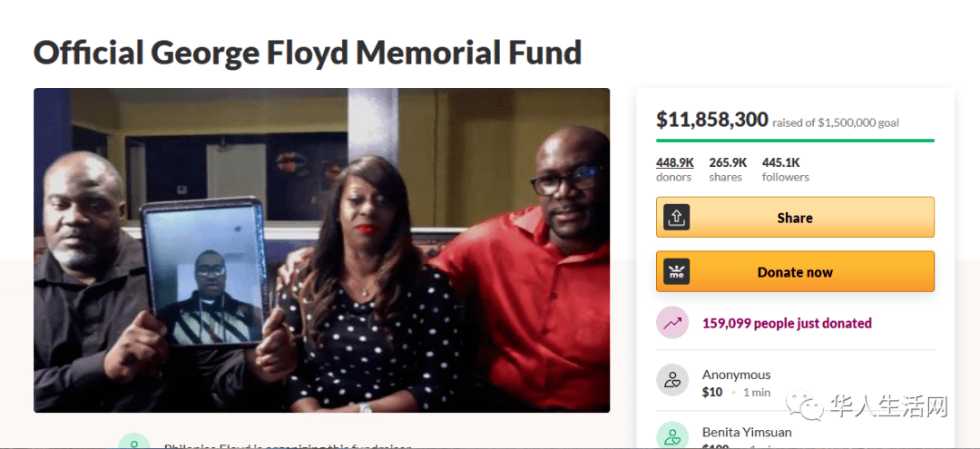Click the green fundraising progress bar
The height and width of the screenshot is (449, 980).
795,141
